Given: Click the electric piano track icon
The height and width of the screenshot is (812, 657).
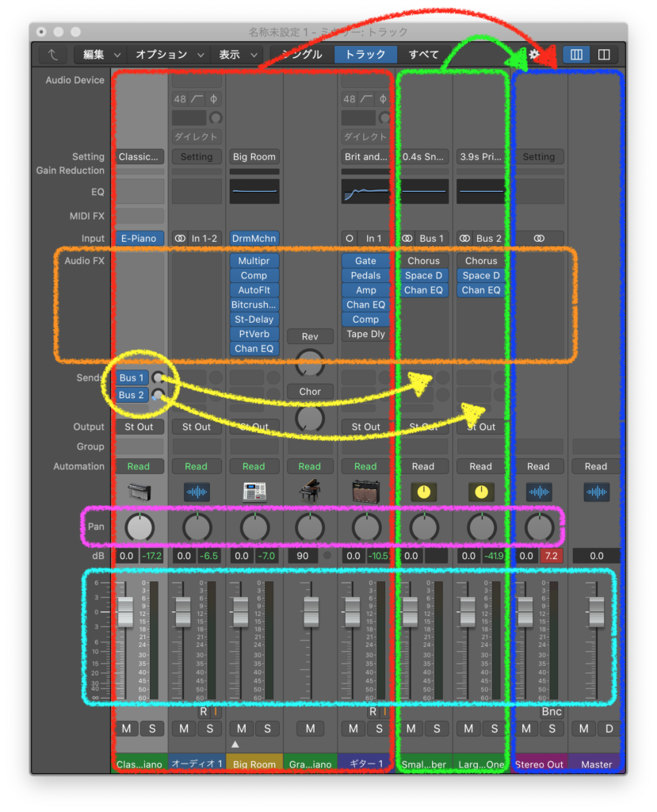Looking at the screenshot, I should point(139,492).
